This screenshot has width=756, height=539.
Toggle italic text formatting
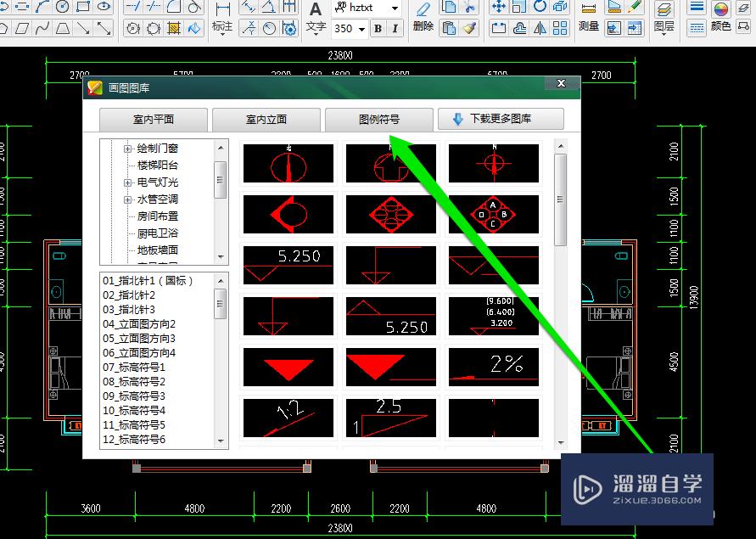tap(395, 26)
